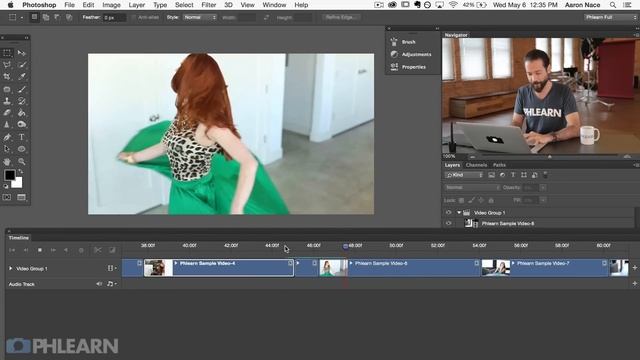640x360 pixels.
Task: Toggle Quick Mask mode
Action: 7,198
